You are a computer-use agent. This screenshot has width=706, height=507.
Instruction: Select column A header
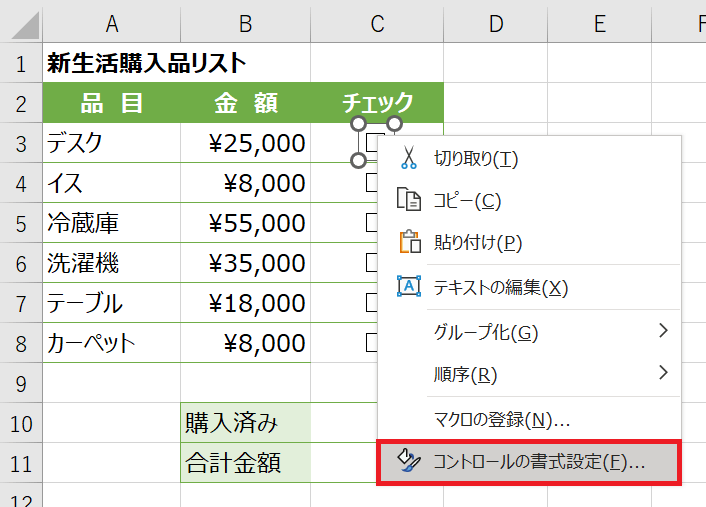click(111, 23)
